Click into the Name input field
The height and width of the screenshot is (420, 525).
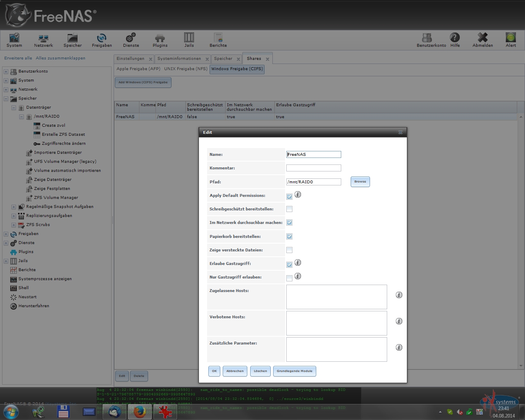pos(314,155)
